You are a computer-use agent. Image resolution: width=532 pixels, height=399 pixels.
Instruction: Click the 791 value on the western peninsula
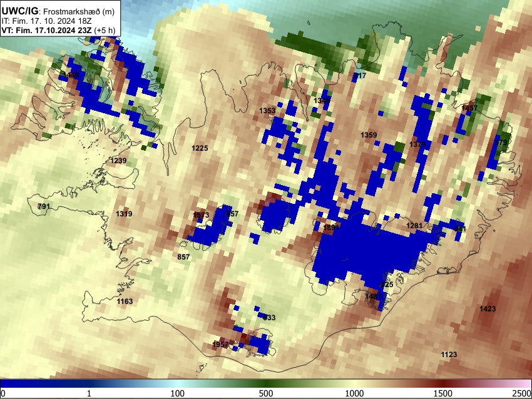click(x=44, y=206)
